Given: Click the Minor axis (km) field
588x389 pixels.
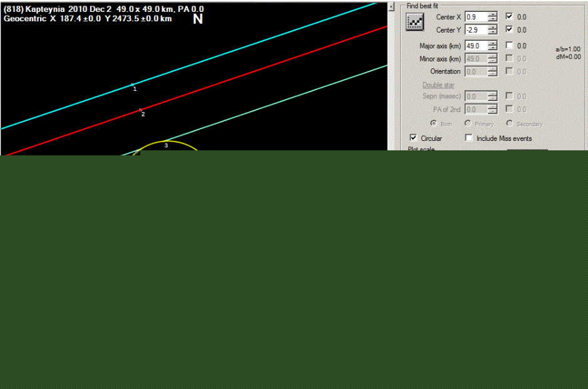Looking at the screenshot, I should point(477,59).
